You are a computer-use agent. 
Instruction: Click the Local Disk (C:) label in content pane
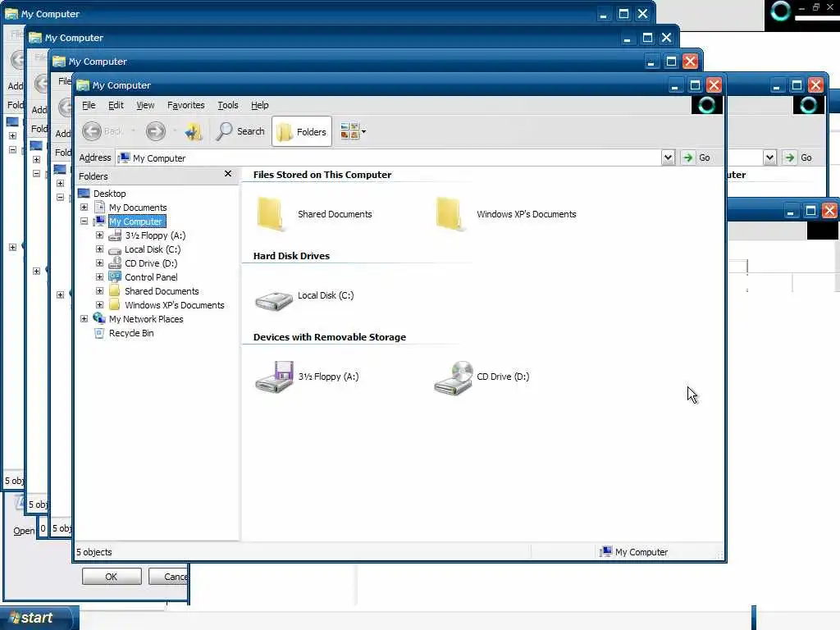pos(326,295)
